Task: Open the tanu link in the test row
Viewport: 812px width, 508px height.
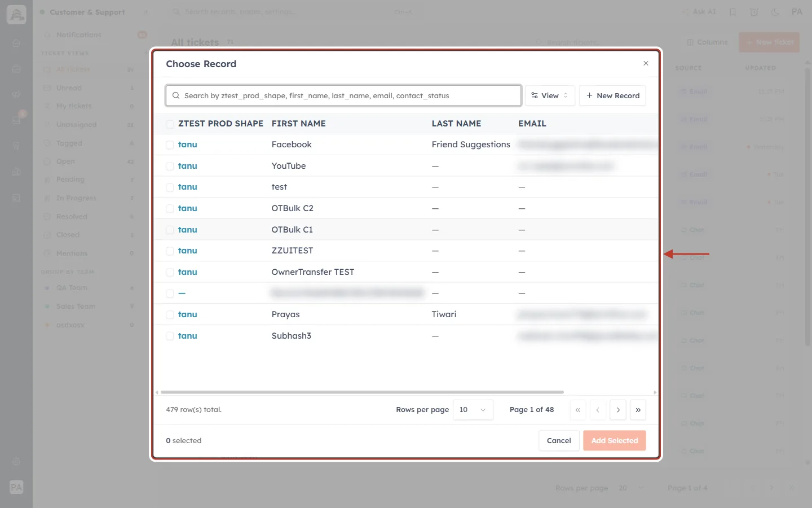Action: pos(188,187)
